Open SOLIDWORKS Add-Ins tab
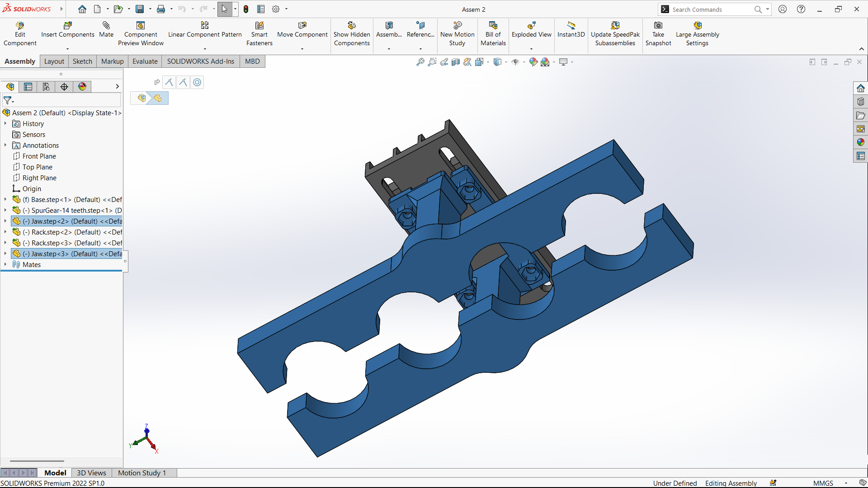The height and width of the screenshot is (488, 868). (201, 61)
